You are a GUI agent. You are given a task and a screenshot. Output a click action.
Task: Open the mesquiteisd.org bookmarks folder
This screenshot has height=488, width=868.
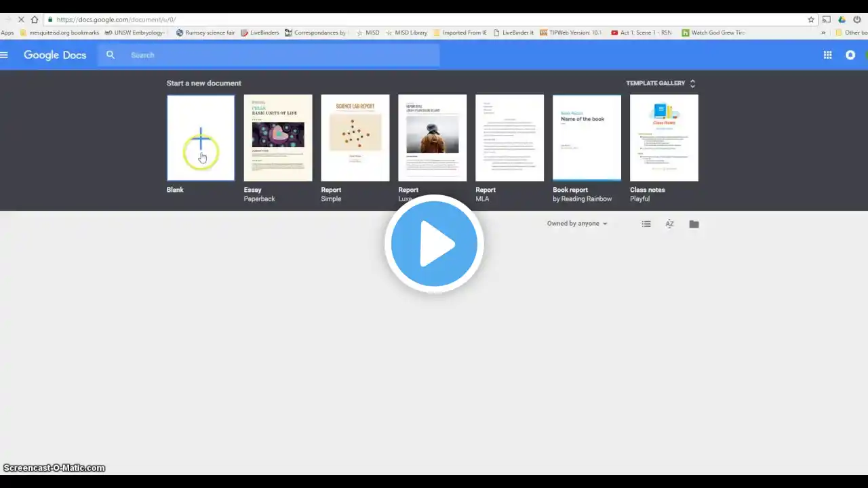point(60,33)
